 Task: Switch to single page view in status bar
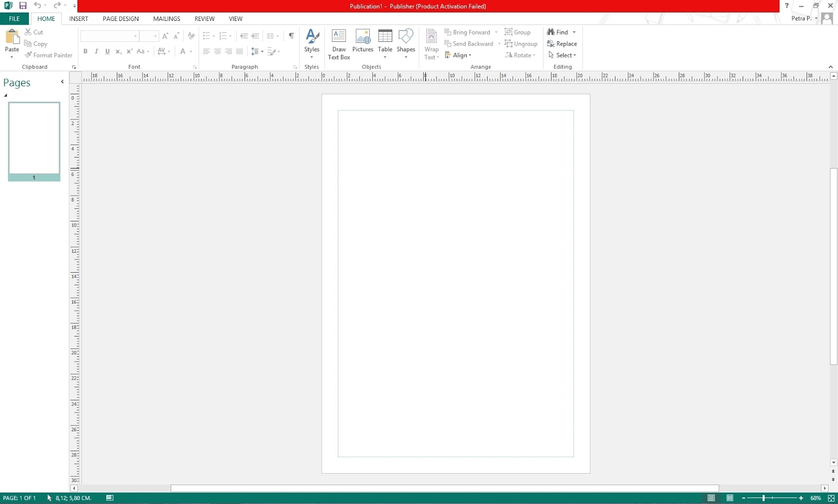[x=711, y=498]
